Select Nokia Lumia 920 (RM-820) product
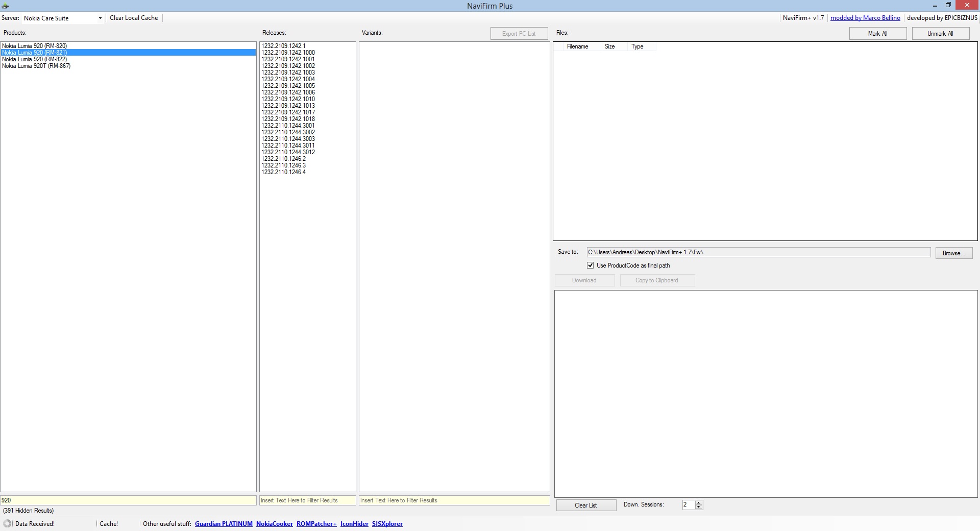Image resolution: width=980 pixels, height=531 pixels. click(x=128, y=46)
